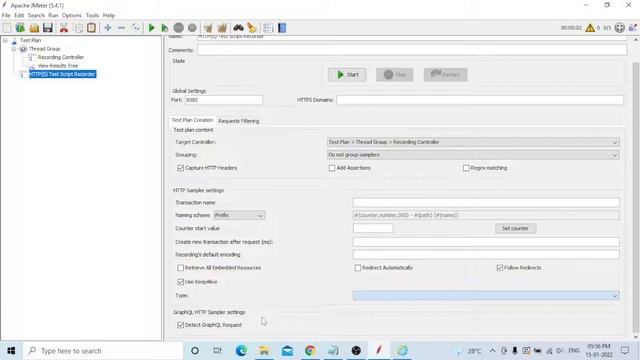Open the Search menu
This screenshot has width=640, height=360.
pos(36,15)
